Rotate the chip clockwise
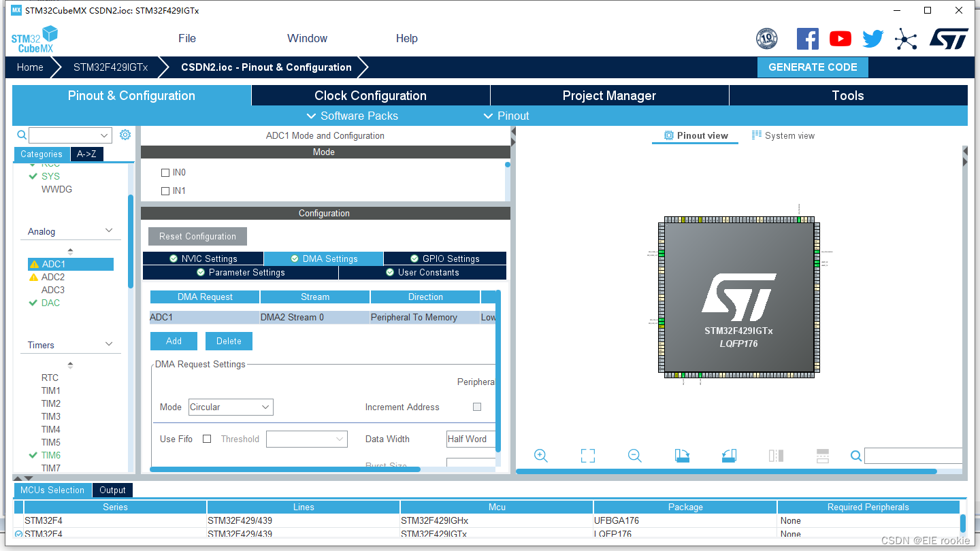Screen dimensions: 980x551 (x=682, y=455)
